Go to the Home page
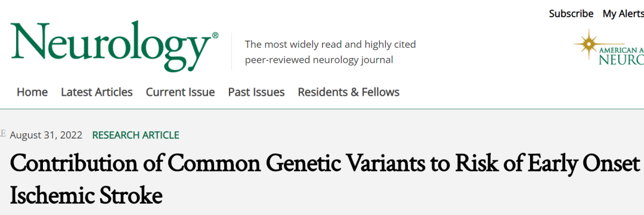The height and width of the screenshot is (215, 644). 32,92
